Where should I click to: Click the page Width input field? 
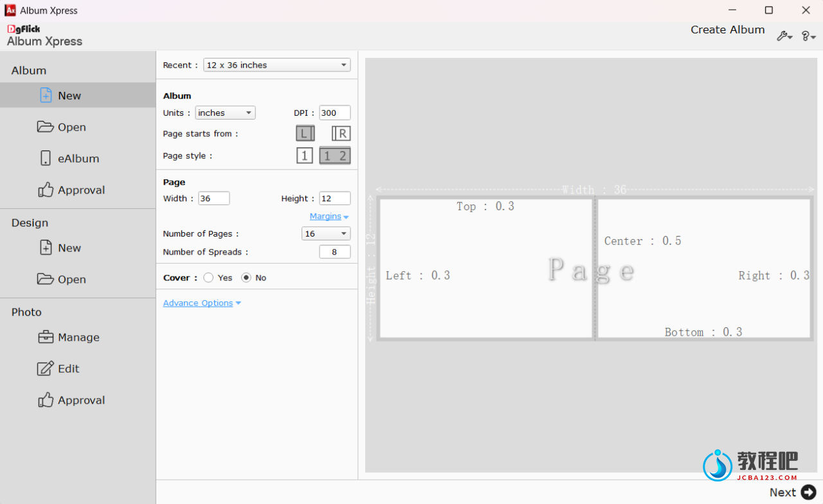214,198
